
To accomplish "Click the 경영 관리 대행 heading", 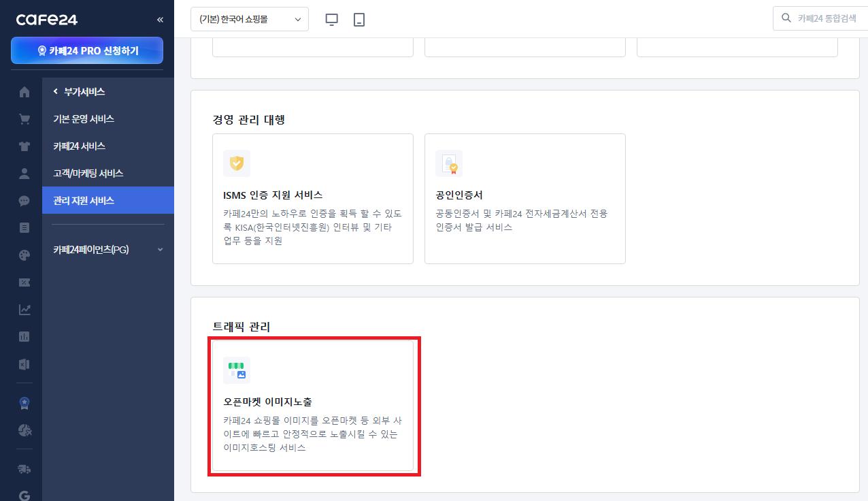I will [248, 120].
